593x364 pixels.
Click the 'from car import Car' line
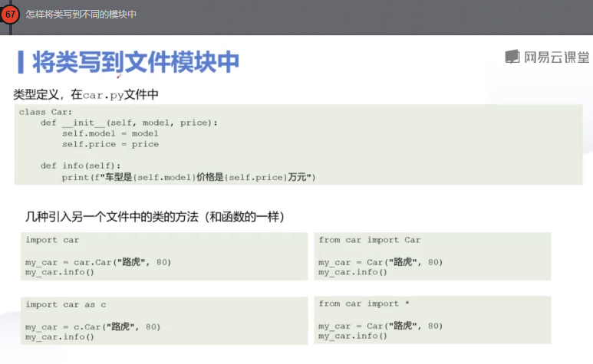[370, 240]
